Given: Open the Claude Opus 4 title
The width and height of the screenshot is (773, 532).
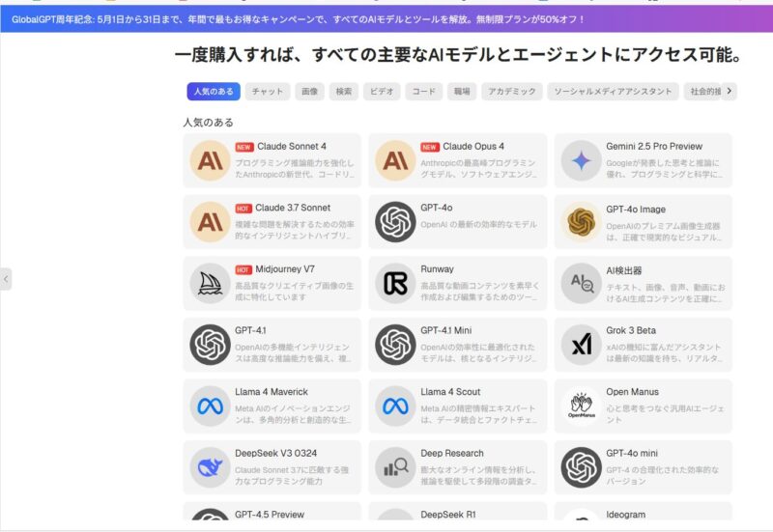Looking at the screenshot, I should 473,147.
